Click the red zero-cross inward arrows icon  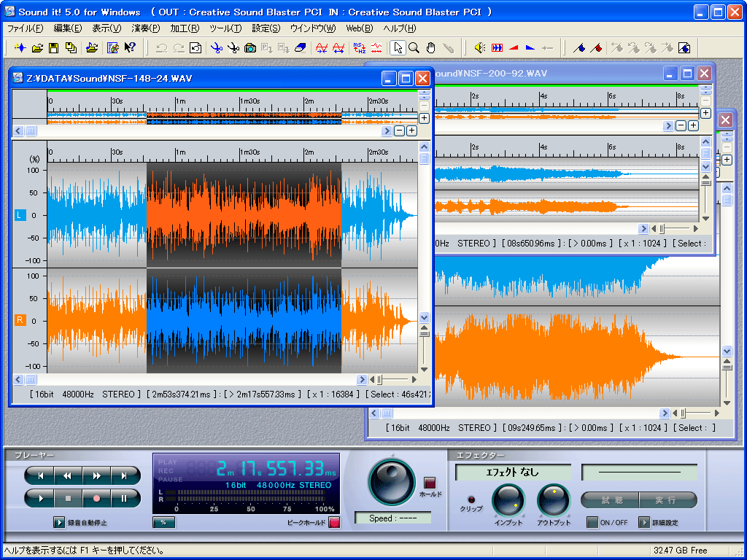coord(322,47)
